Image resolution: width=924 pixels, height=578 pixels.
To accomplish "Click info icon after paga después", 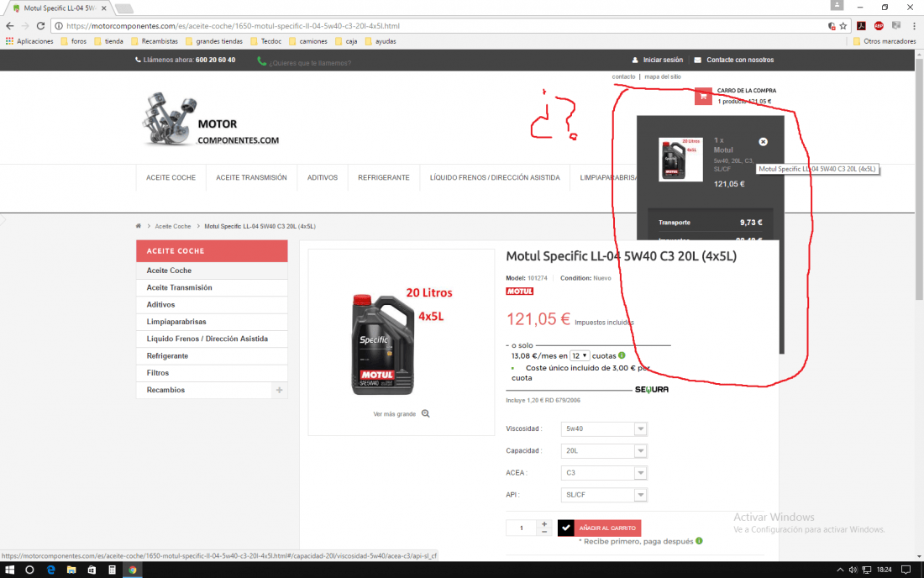I will point(699,541).
